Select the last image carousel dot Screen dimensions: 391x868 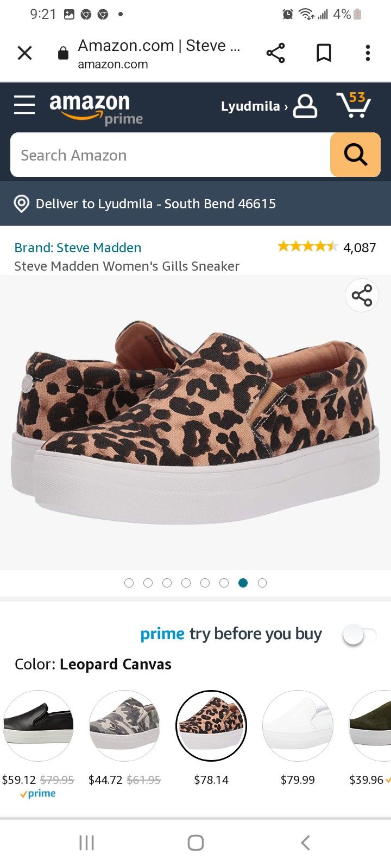pos(262,583)
